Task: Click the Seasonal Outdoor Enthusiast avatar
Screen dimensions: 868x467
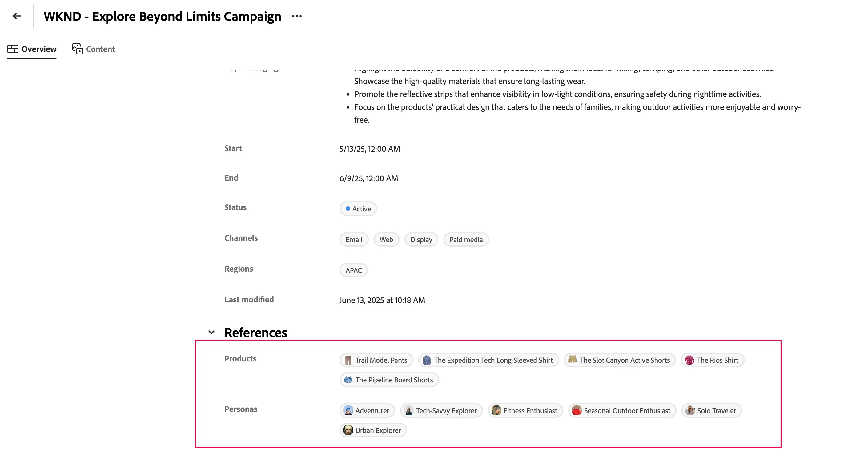Action: [577, 411]
